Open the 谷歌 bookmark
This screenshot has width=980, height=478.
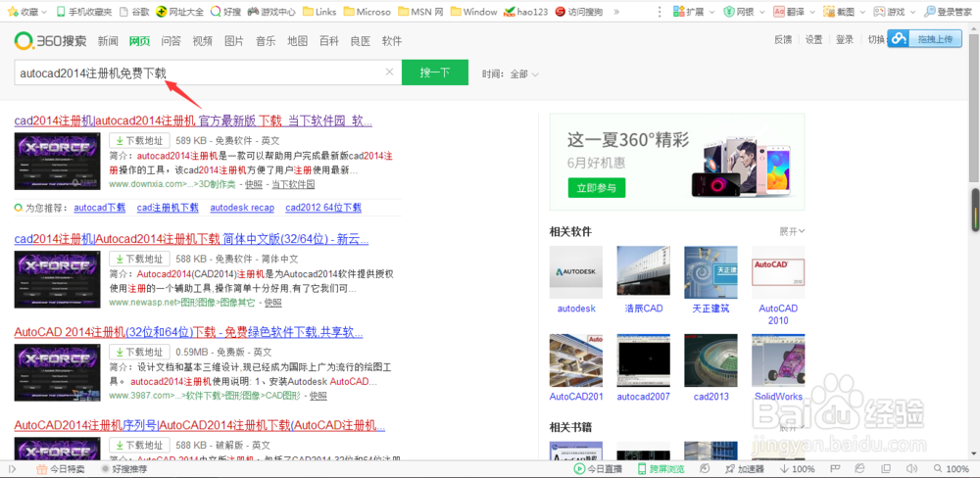[x=134, y=12]
